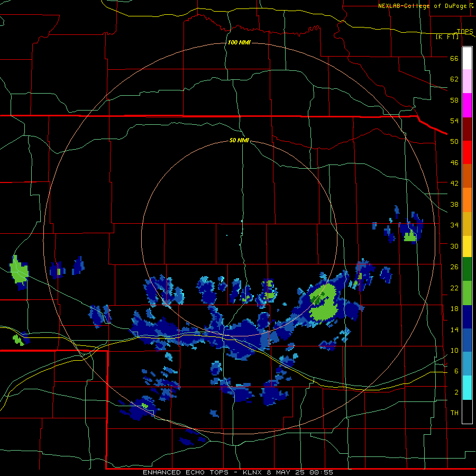Click the 6 legend value
This screenshot has width=476, height=476.
click(x=456, y=371)
